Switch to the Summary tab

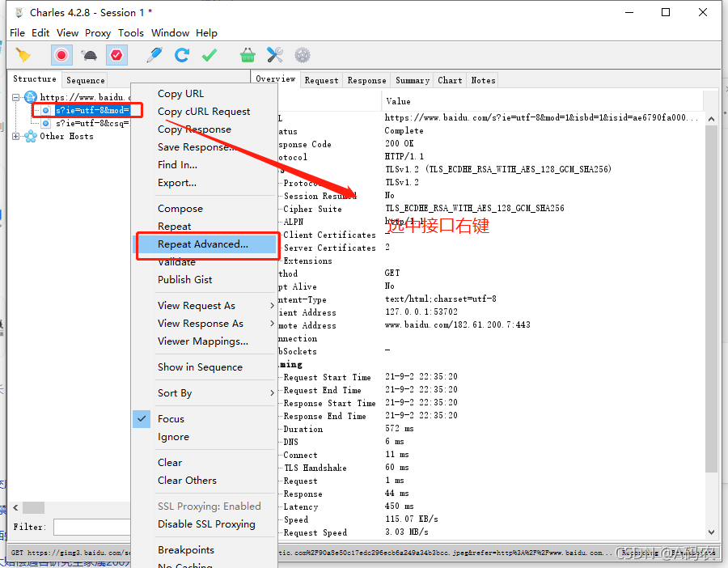tap(413, 80)
